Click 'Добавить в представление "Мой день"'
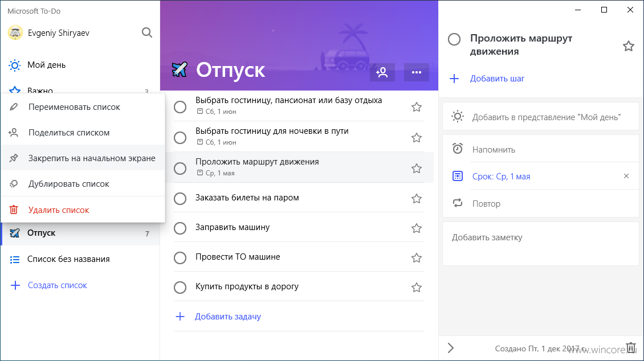The width and height of the screenshot is (644, 361). tap(541, 117)
